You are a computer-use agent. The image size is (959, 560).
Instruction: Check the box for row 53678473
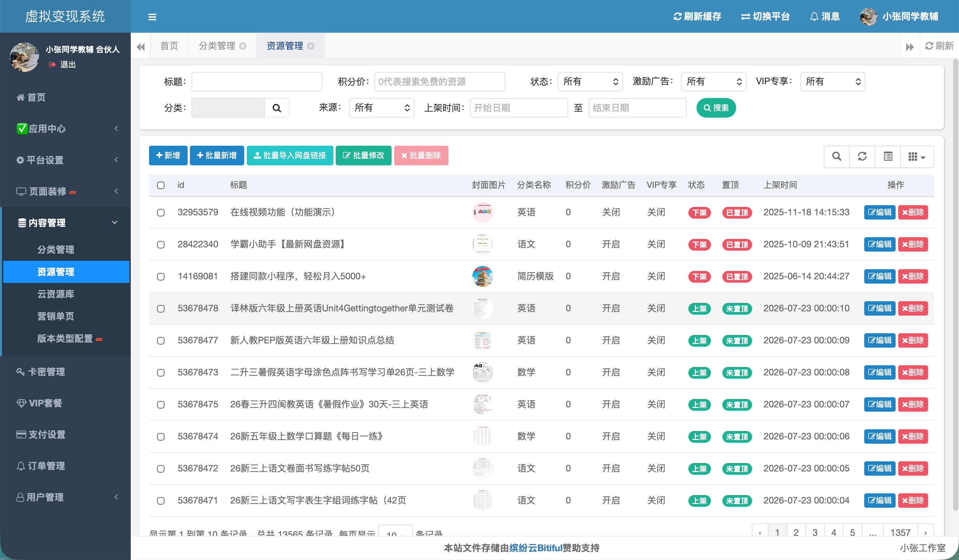(x=161, y=372)
